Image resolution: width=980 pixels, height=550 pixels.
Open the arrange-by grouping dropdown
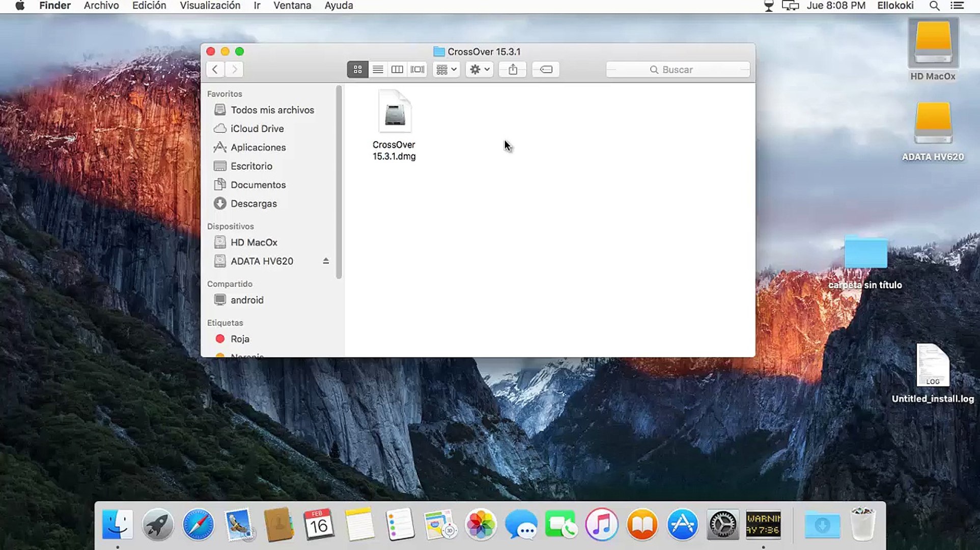coord(446,69)
